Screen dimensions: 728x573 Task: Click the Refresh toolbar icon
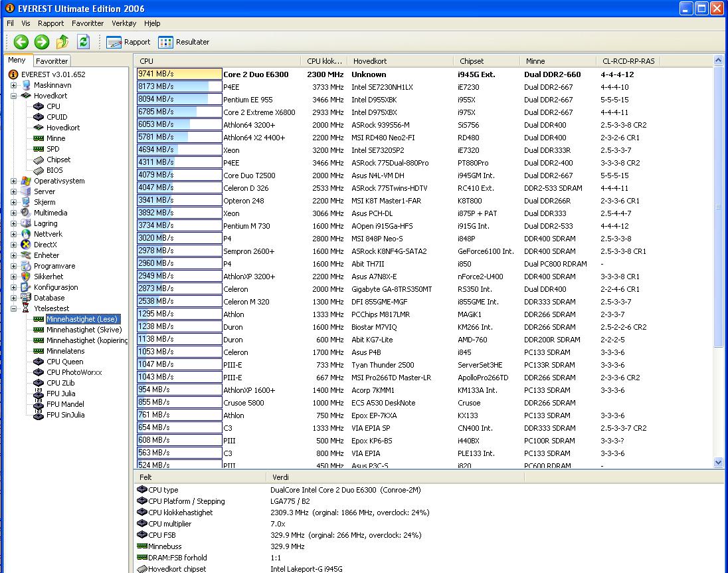[x=84, y=42]
